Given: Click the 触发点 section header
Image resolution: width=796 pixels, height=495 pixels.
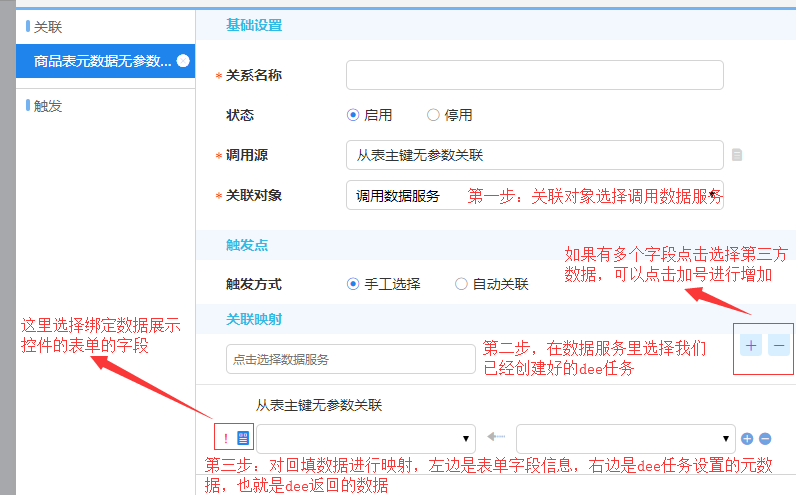Looking at the screenshot, I should (x=247, y=245).
